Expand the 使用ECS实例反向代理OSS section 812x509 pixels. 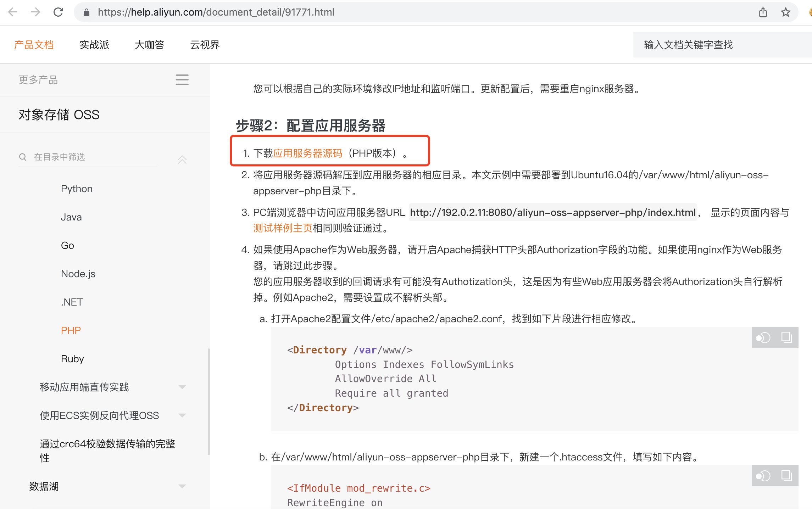tap(182, 415)
